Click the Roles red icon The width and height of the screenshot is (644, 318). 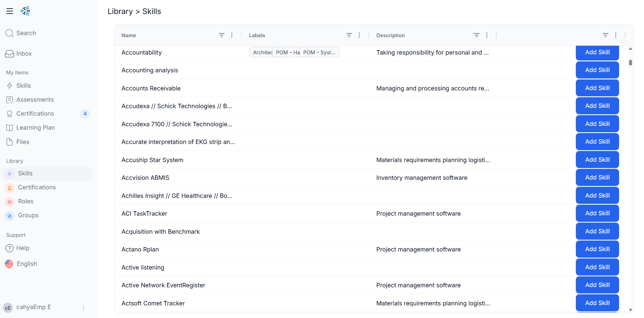pos(10,202)
